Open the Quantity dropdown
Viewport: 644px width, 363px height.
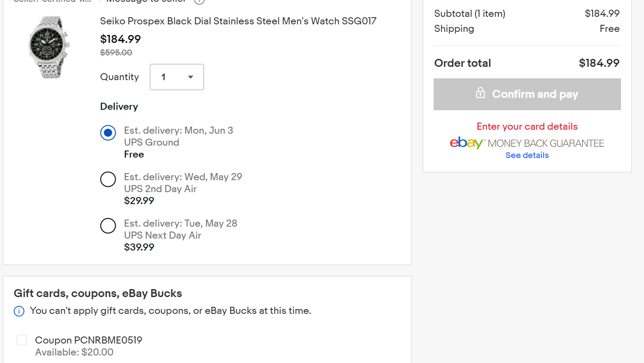177,77
